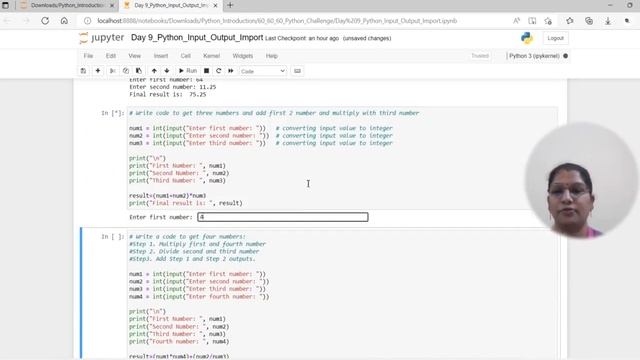
Task: Click the Trusted notebook indicator
Action: tap(480, 56)
